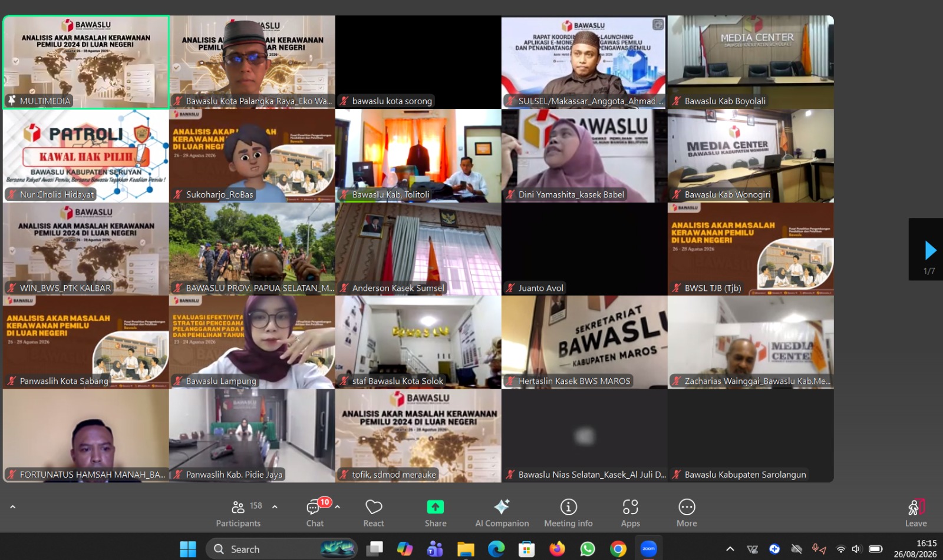Viewport: 943px width, 560px height.
Task: Expand hidden controls caret at toolbar left
Action: 12,506
